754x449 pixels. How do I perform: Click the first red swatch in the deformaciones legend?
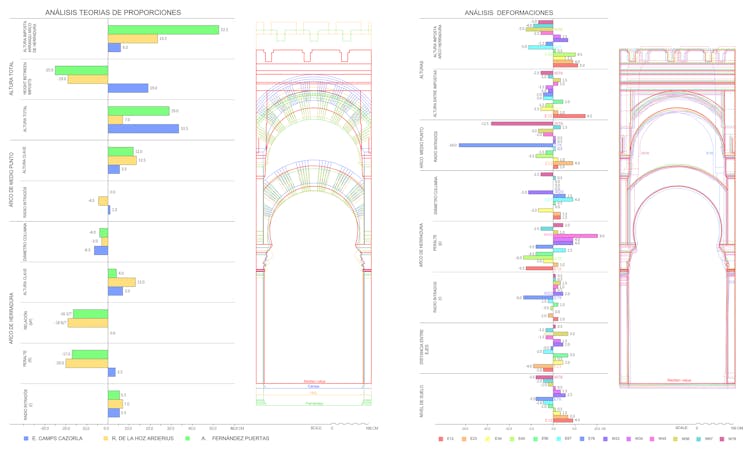441,438
